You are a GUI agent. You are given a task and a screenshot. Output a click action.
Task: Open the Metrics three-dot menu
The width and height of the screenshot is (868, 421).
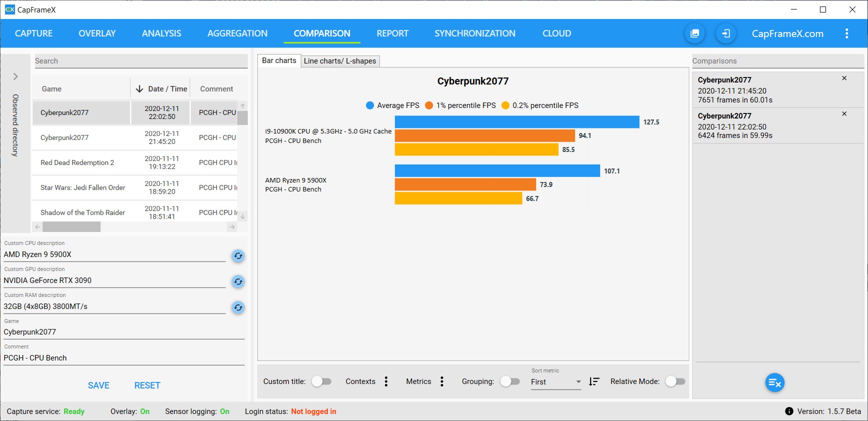pyautogui.click(x=442, y=381)
